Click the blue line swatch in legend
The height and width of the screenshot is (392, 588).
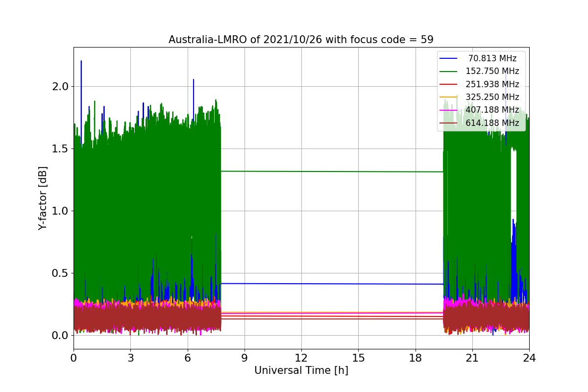pos(449,58)
